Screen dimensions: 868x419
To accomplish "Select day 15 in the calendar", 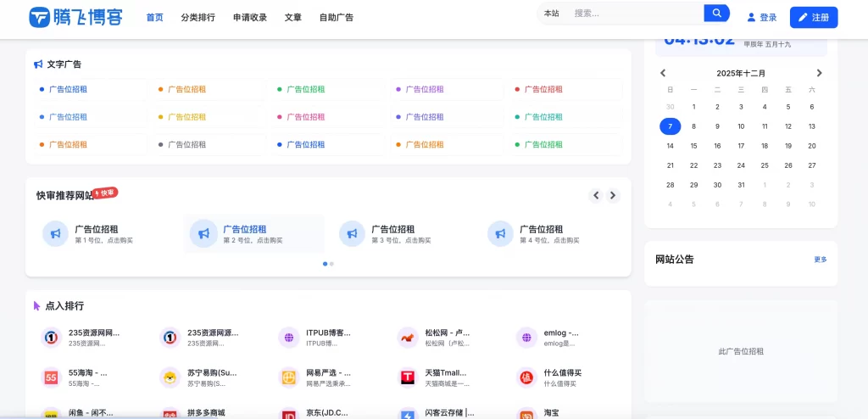I will coord(693,146).
